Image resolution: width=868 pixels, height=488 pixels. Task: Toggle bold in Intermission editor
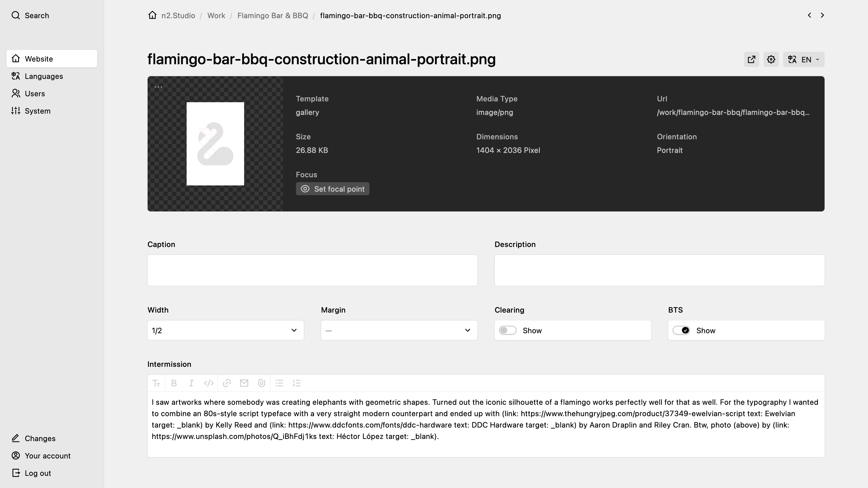174,383
